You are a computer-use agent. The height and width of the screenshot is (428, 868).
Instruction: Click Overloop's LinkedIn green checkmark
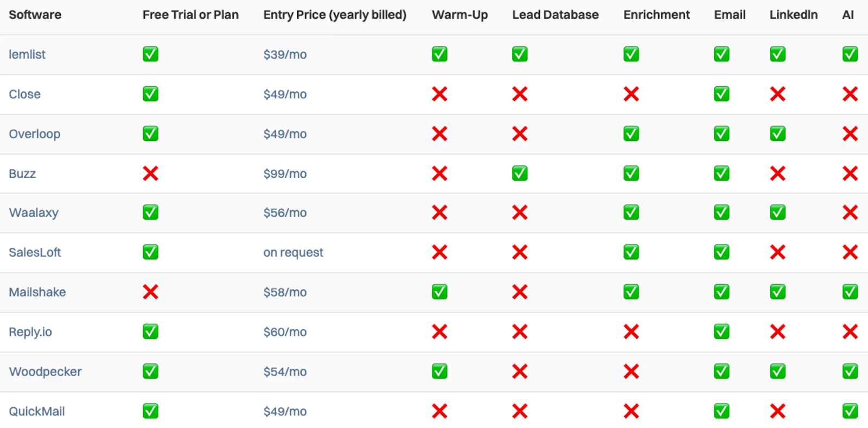[x=777, y=134]
